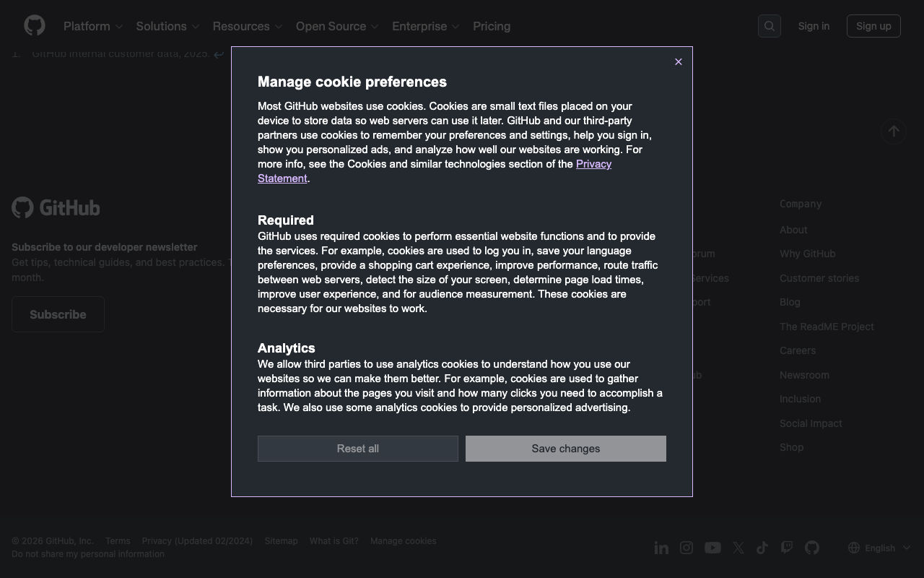Click the footer GitHub logo
Screen dimensions: 924x578
coord(56,208)
